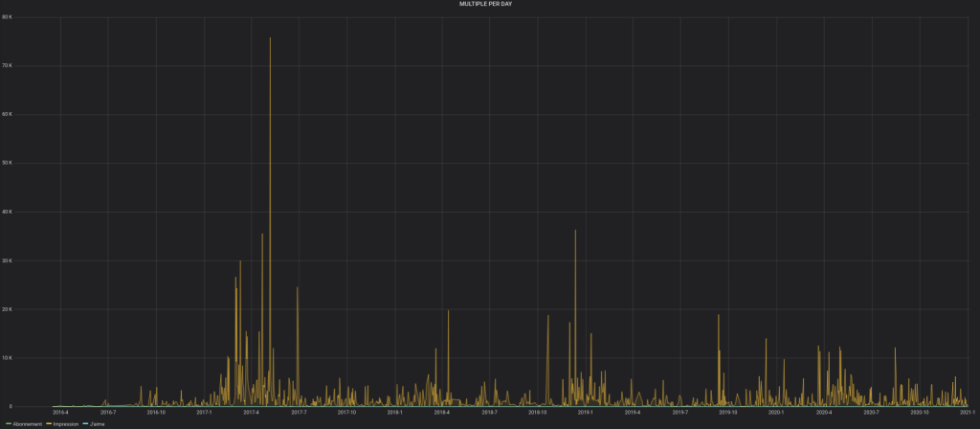This screenshot has width=980, height=429.
Task: Click the yellow Impression color swatch
Action: tap(47, 423)
